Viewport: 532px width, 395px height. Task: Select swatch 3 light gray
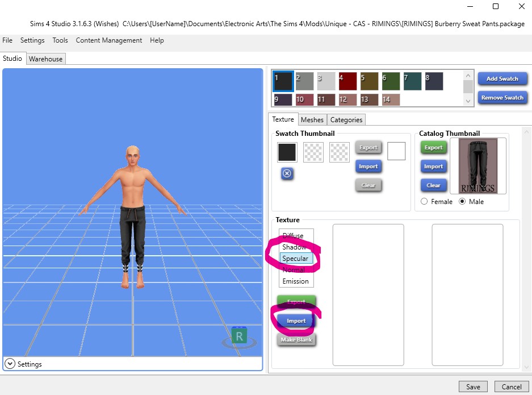point(326,81)
